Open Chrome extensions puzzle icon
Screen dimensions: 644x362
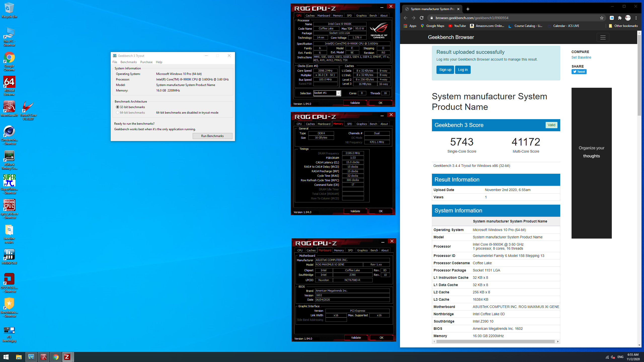click(620, 18)
